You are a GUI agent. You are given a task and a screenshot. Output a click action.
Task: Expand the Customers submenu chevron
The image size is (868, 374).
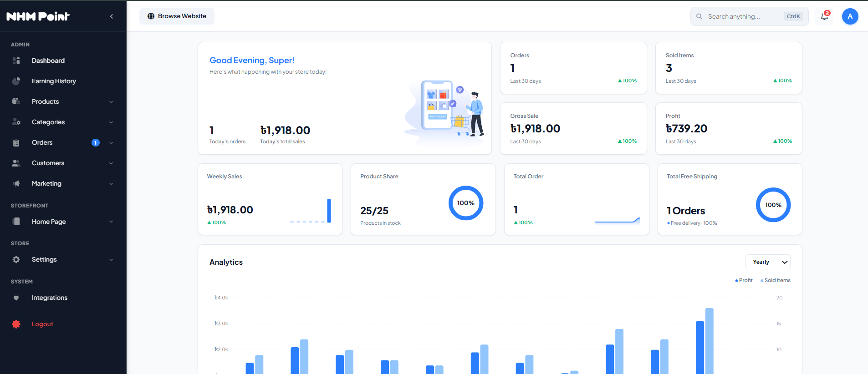111,163
